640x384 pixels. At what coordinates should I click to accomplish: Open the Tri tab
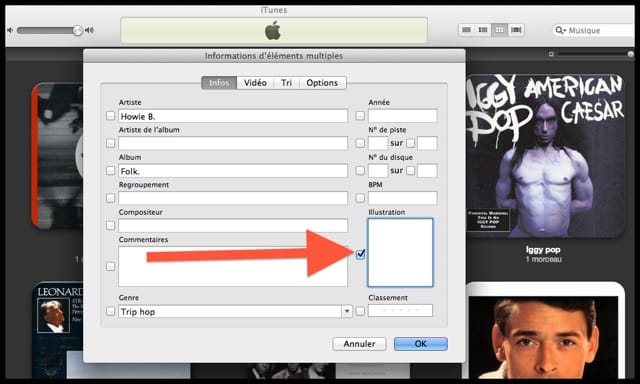[x=287, y=83]
